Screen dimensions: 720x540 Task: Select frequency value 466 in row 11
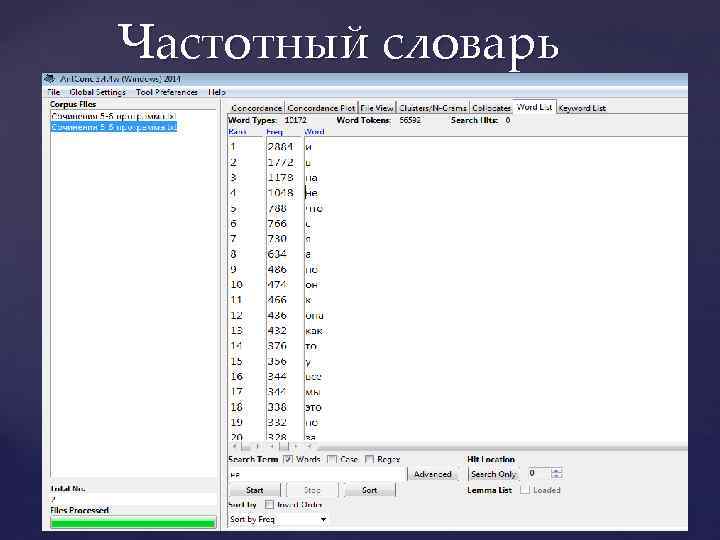click(277, 300)
